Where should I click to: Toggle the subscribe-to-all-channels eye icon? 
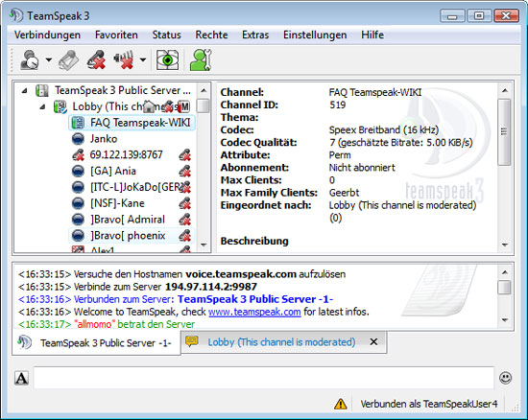tap(167, 60)
